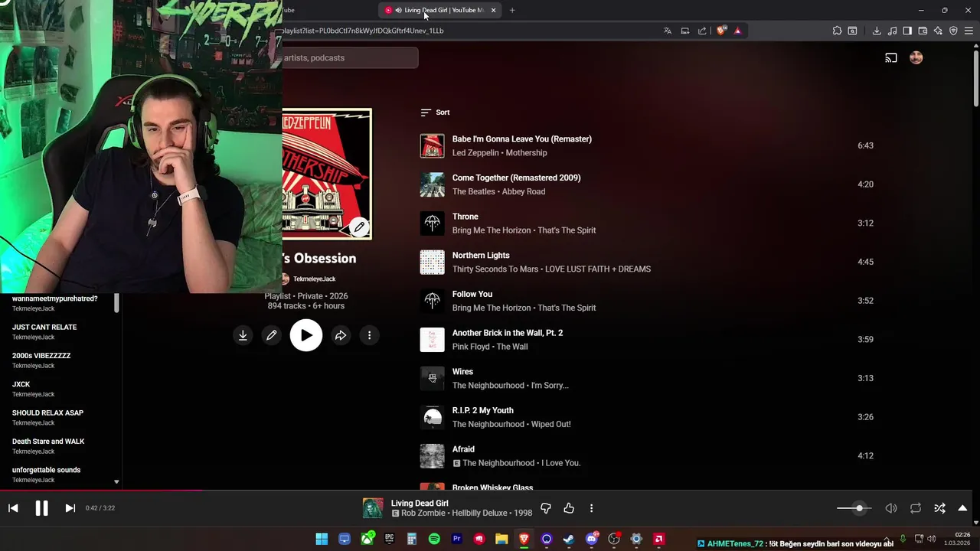Viewport: 980px width, 551px height.
Task: Open the Sort options for the tracklist
Action: [x=435, y=112]
